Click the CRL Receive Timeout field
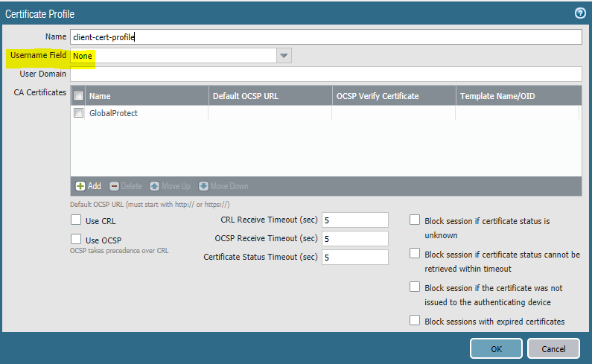The height and width of the screenshot is (364, 592). [355, 220]
